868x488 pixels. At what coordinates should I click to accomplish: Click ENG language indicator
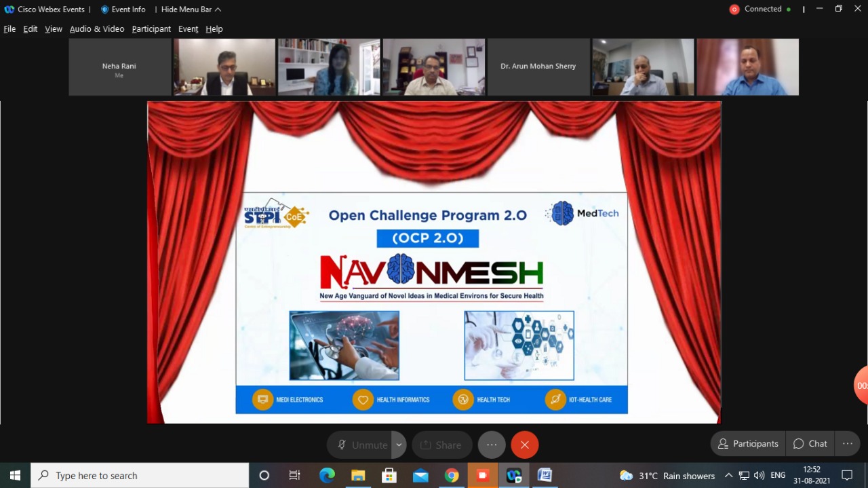coord(778,475)
